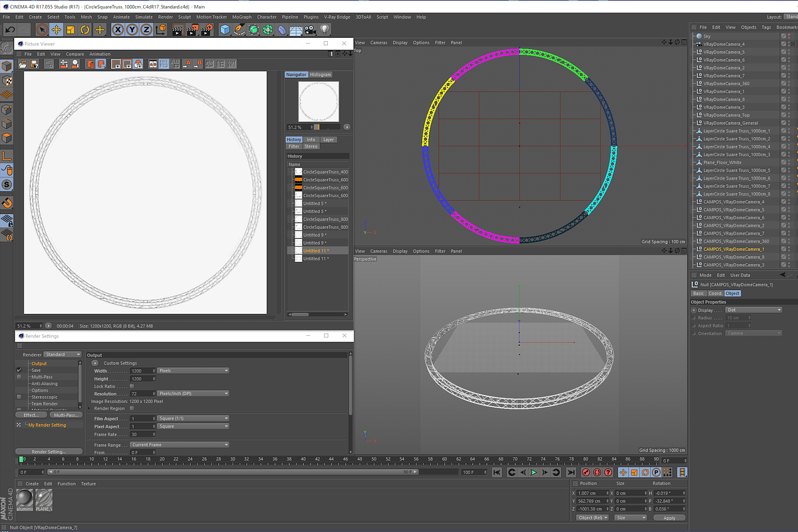The width and height of the screenshot is (798, 532).
Task: Open Compare menu in Picture Viewer
Action: pos(75,54)
